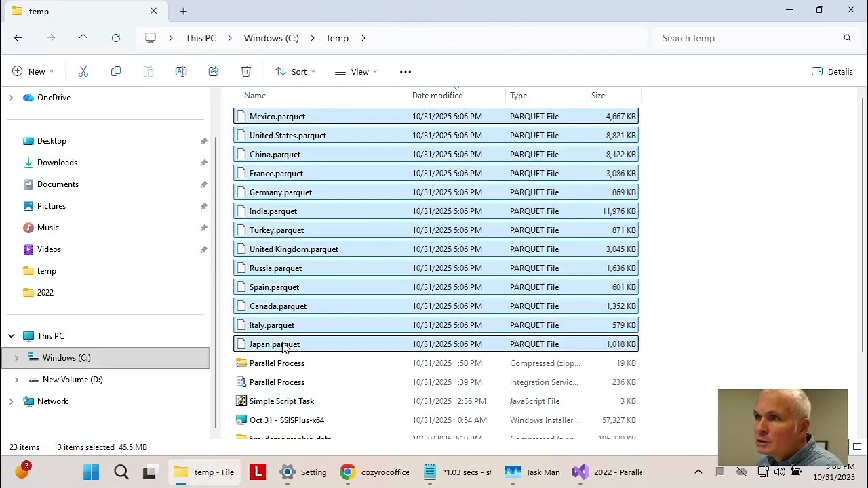Click the Copy icon in toolbar
The height and width of the screenshot is (488, 868).
point(116,71)
